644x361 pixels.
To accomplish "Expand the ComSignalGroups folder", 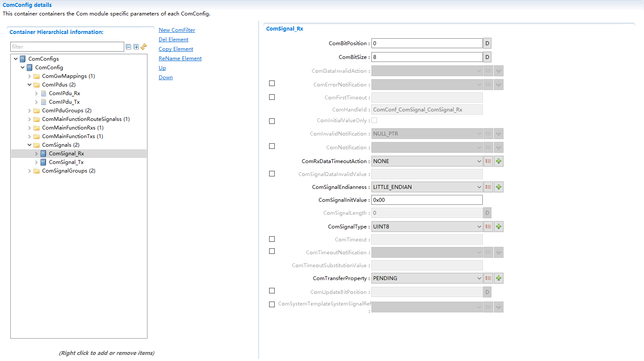I will (x=30, y=171).
